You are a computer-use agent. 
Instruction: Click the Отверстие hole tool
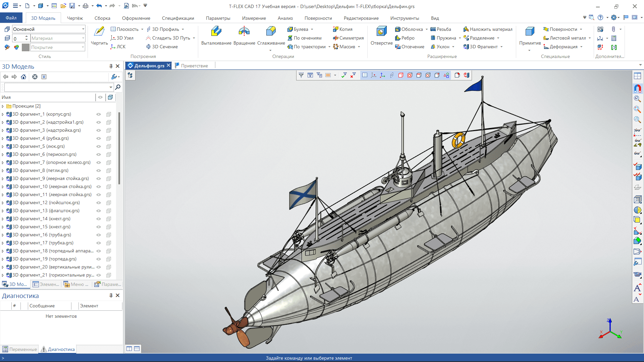[x=381, y=36]
